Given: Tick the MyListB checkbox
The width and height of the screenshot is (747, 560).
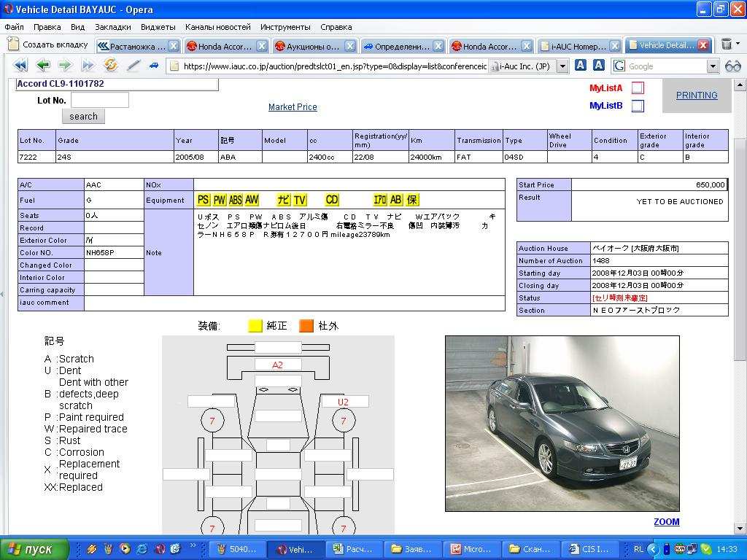Looking at the screenshot, I should coord(638,106).
